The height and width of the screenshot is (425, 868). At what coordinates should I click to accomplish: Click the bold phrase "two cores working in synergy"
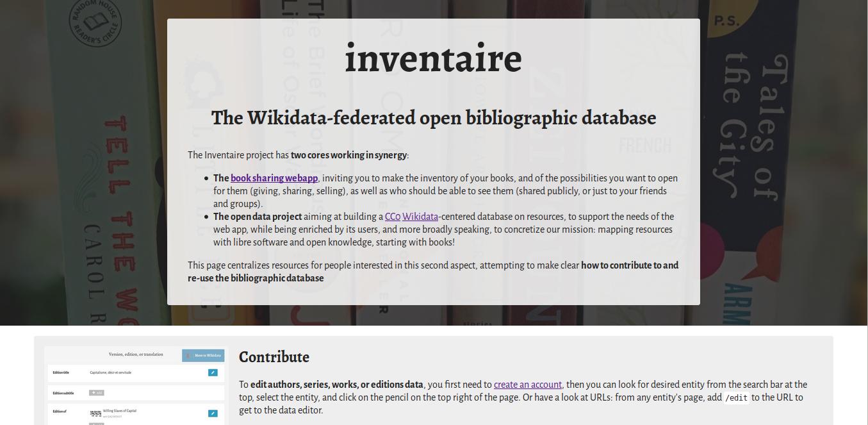[348, 155]
